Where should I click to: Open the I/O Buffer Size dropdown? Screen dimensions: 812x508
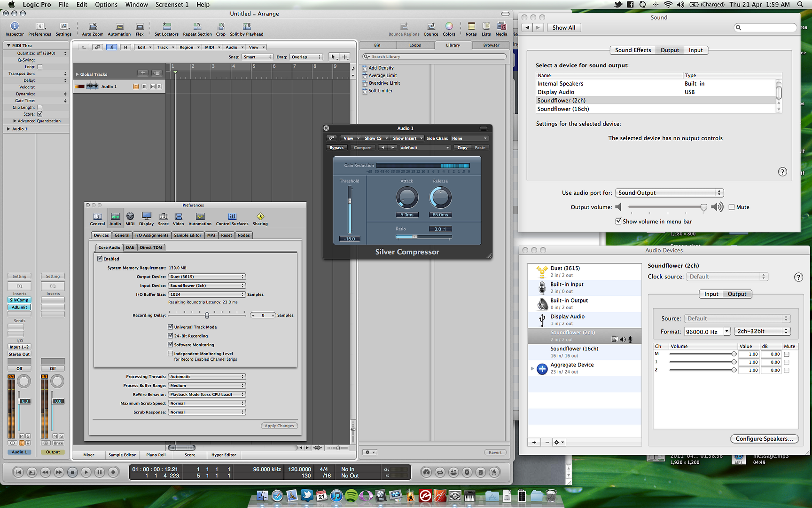[207, 294]
